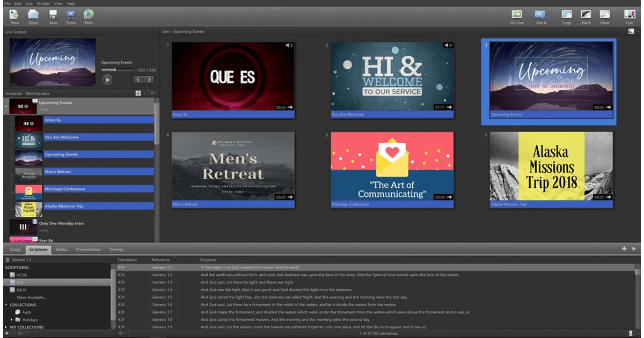Click the Go Live toolbar icon
This screenshot has width=644, height=338.
(517, 14)
